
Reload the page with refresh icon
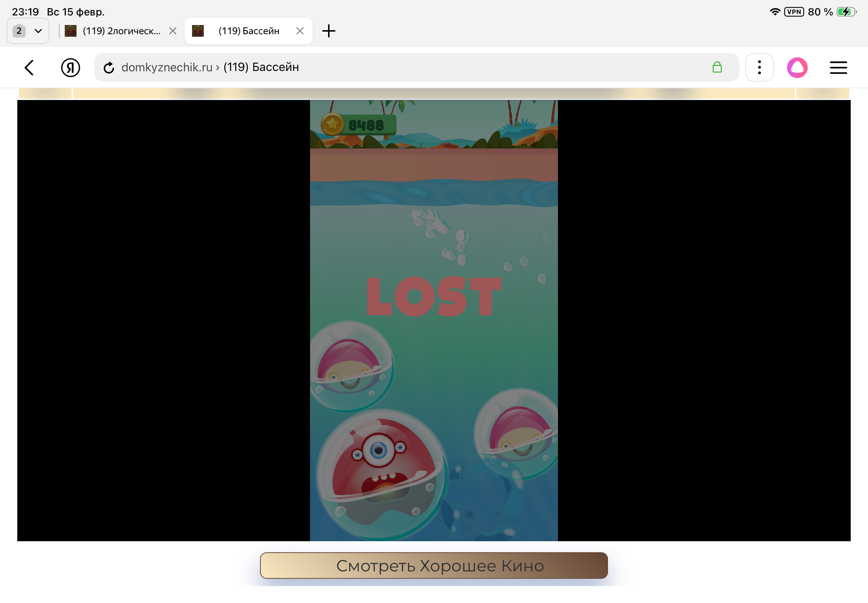click(x=109, y=68)
